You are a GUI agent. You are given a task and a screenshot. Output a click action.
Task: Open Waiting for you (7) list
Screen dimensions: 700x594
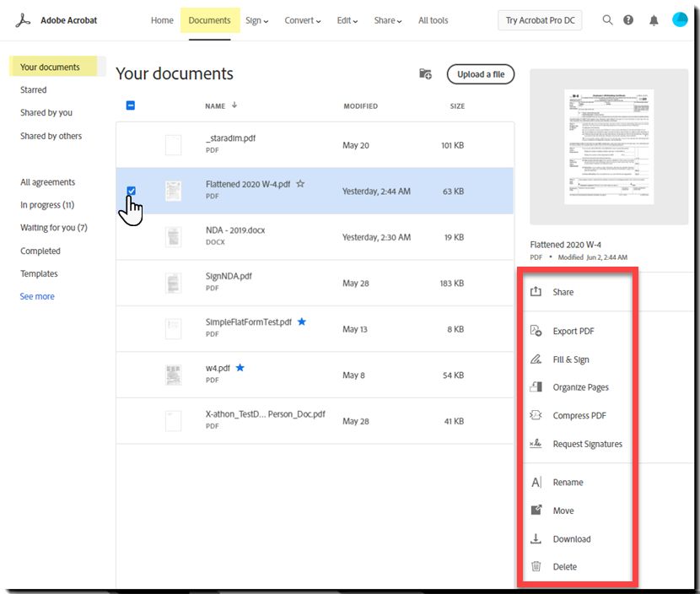(x=54, y=227)
